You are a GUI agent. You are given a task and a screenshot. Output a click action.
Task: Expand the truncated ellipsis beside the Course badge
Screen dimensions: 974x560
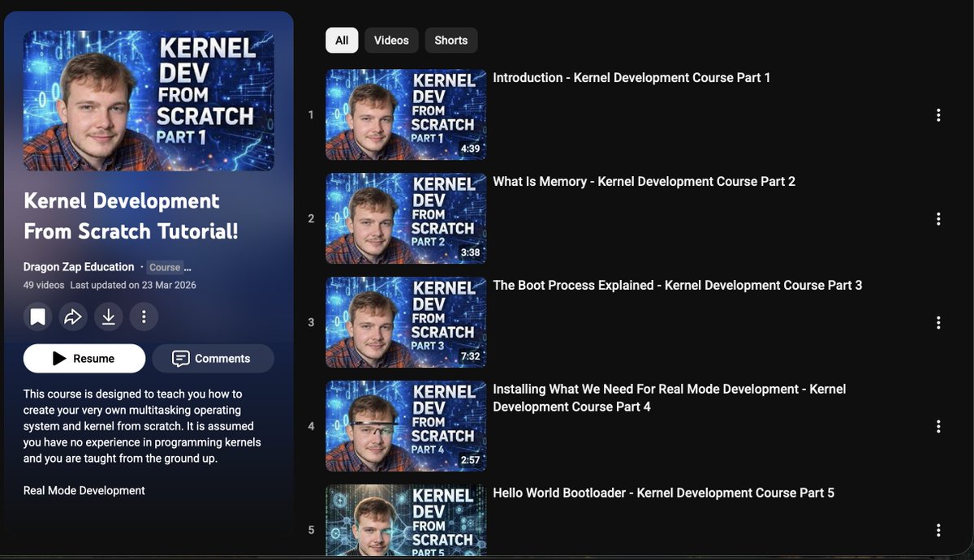pyautogui.click(x=187, y=267)
